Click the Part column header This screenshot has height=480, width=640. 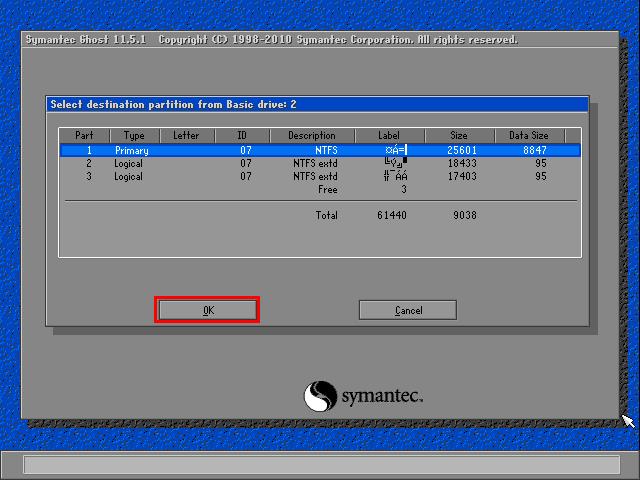(x=84, y=136)
